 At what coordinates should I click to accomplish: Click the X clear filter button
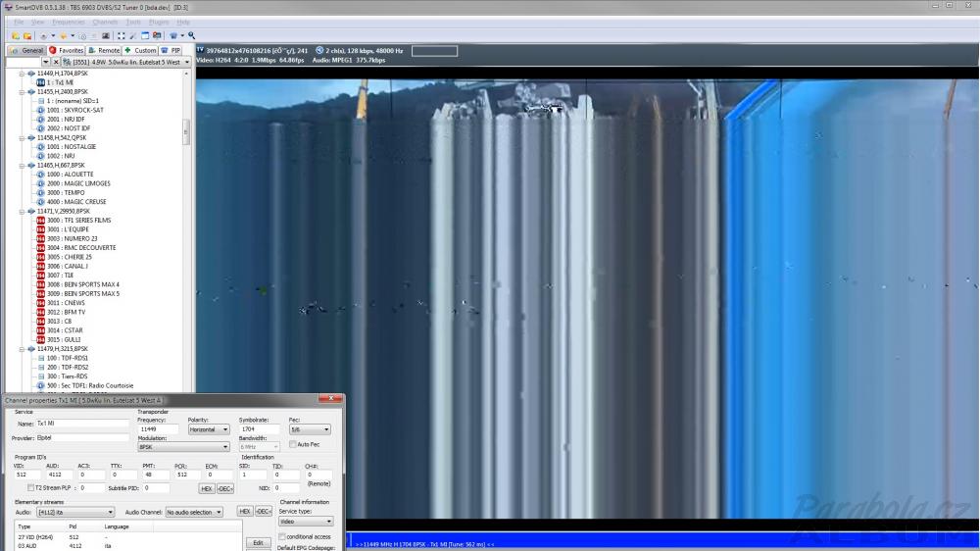pyautogui.click(x=56, y=62)
